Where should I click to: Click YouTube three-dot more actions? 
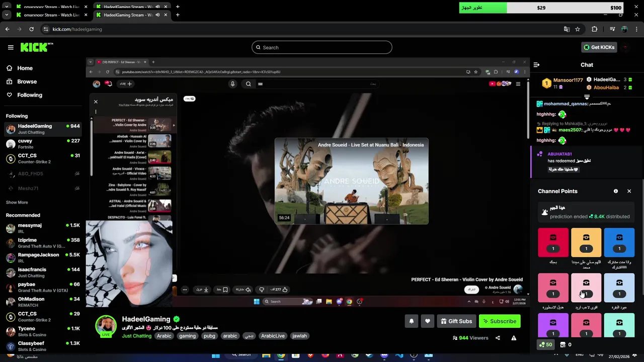185,290
